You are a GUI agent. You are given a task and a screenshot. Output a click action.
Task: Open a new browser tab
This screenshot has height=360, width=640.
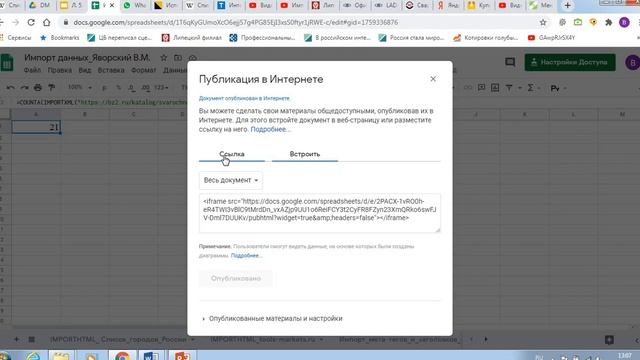567,5
